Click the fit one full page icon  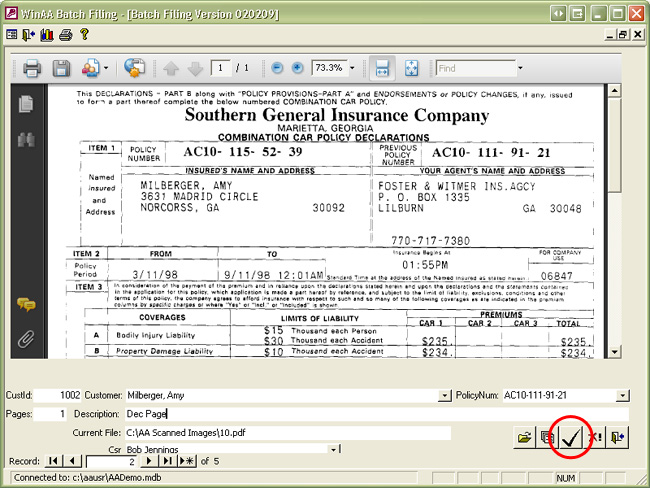(x=411, y=68)
